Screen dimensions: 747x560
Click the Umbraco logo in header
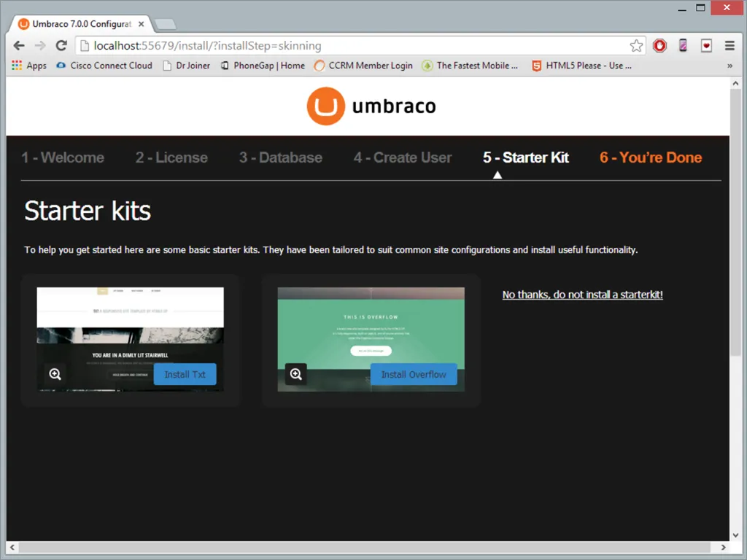pos(371,106)
